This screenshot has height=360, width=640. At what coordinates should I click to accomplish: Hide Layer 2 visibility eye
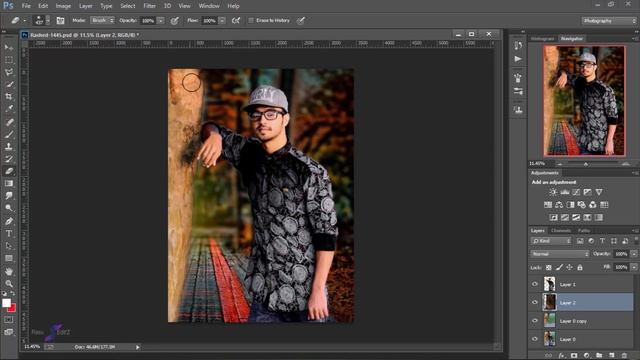535,302
